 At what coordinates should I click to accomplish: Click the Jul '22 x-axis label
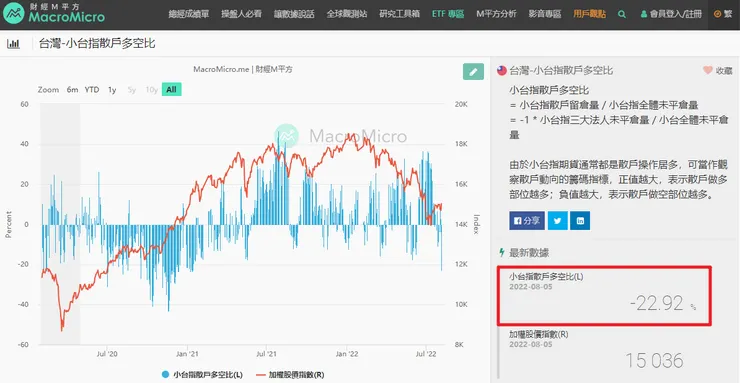[x=427, y=354]
